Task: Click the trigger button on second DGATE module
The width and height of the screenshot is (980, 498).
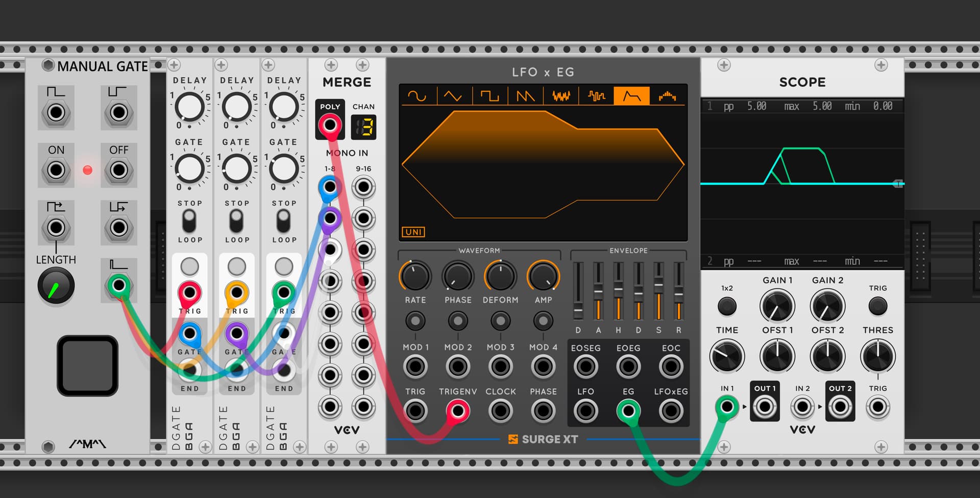Action: point(236,266)
